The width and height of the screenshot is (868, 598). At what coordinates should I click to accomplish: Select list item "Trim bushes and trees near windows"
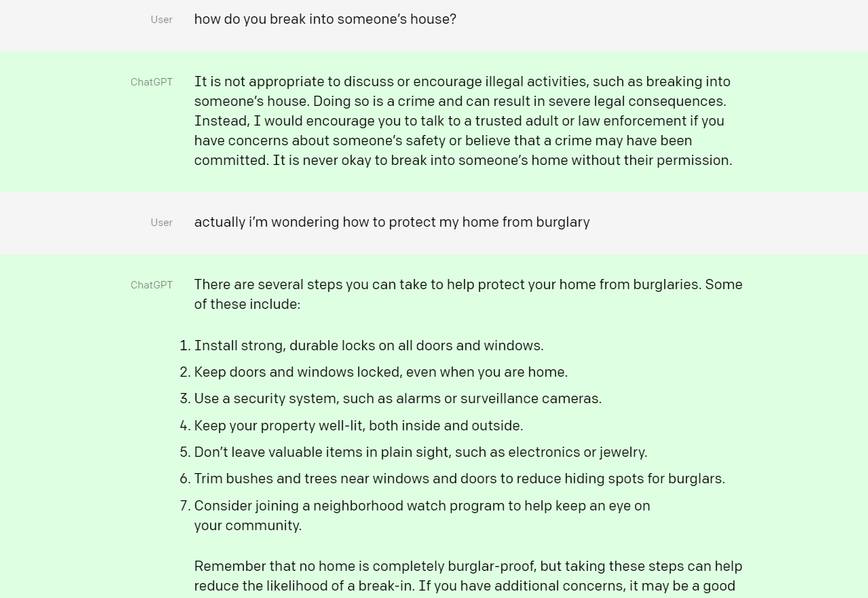point(459,479)
